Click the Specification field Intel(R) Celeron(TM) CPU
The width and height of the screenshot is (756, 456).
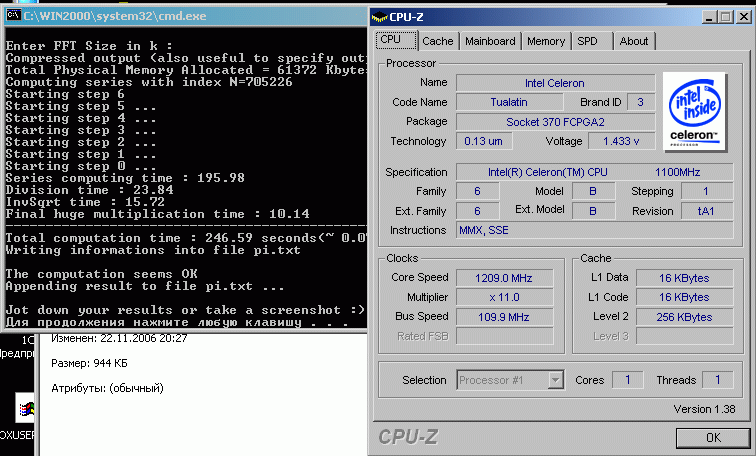(x=595, y=172)
